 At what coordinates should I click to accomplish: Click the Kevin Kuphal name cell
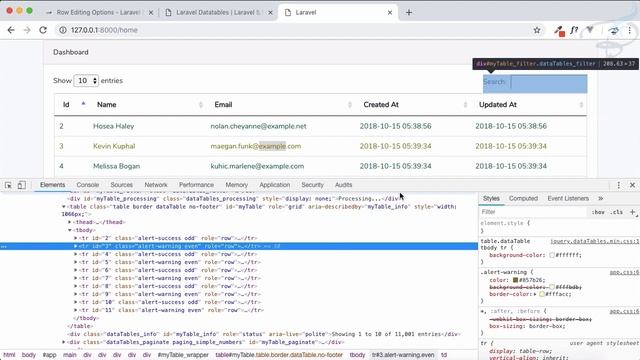[114, 146]
